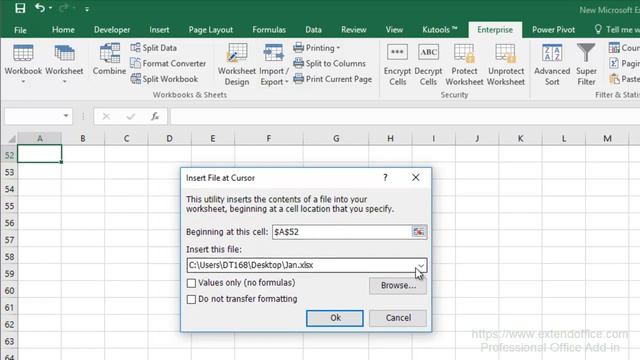The height and width of the screenshot is (360, 640).
Task: Open the Printing dropdown menu
Action: 317,48
